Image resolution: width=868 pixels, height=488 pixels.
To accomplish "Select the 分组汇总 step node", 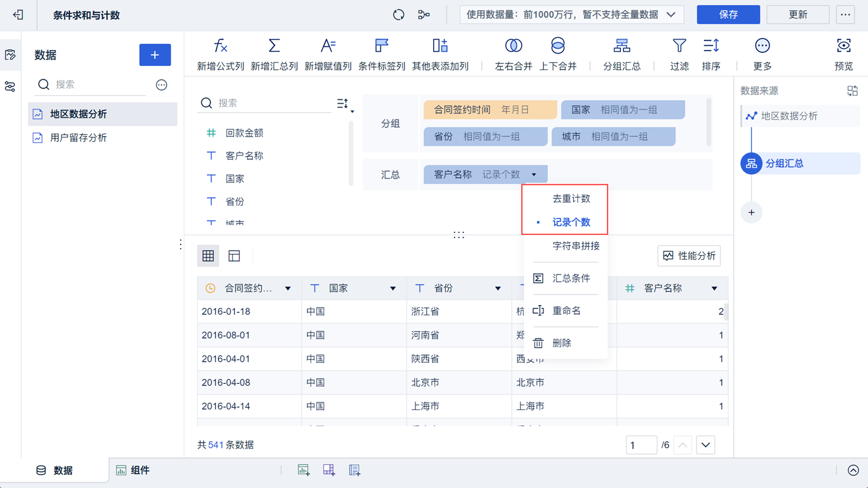I will 800,163.
